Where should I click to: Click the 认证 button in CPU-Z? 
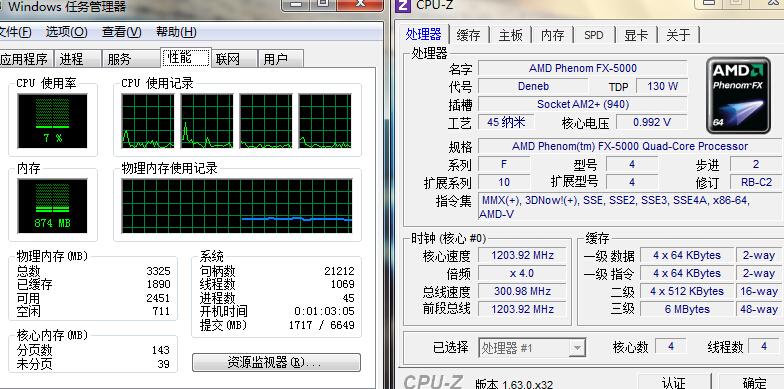pos(674,382)
